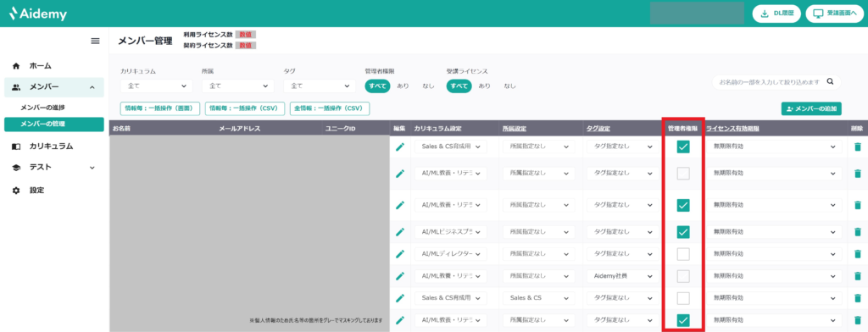The height and width of the screenshot is (332, 868).
Task: Open AI/MLビジネスプラ curriculum dropdown
Action: 451,231
